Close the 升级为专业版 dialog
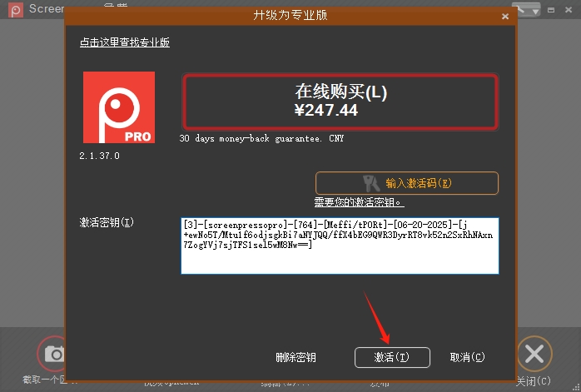581x392 pixels. click(504, 16)
